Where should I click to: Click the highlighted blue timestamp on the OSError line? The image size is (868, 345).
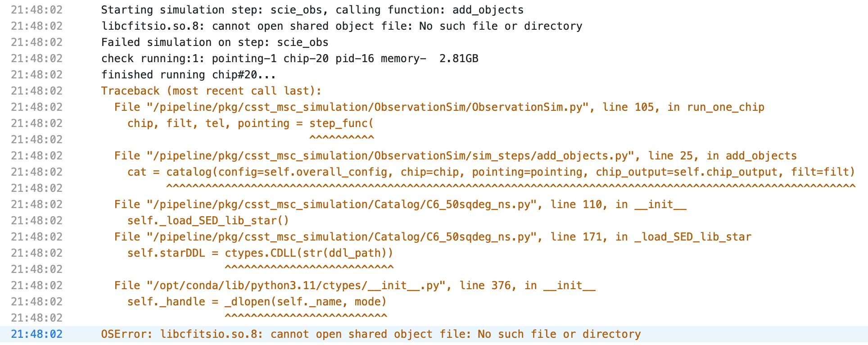37,334
